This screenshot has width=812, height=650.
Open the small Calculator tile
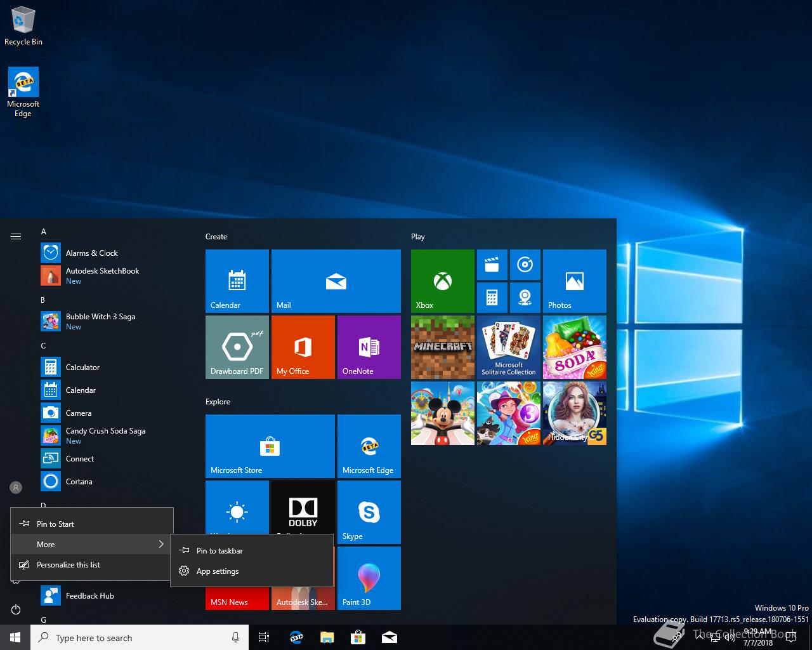point(492,298)
